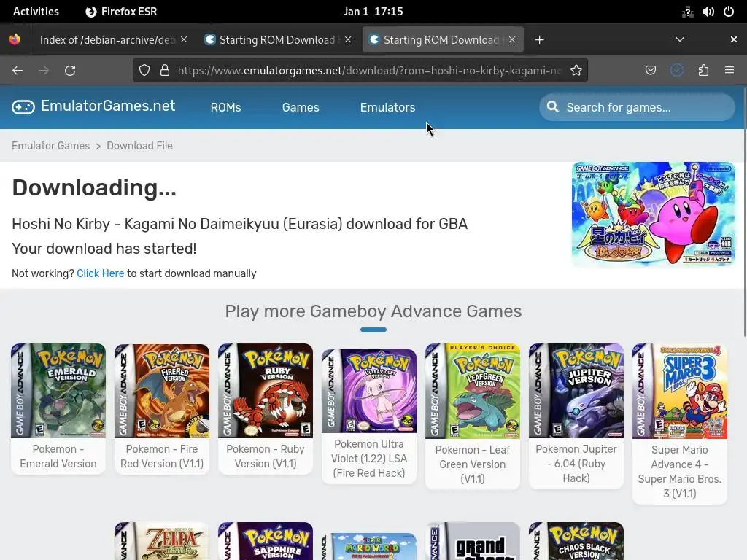
Task: Click the Download File breadcrumb
Action: pos(139,146)
